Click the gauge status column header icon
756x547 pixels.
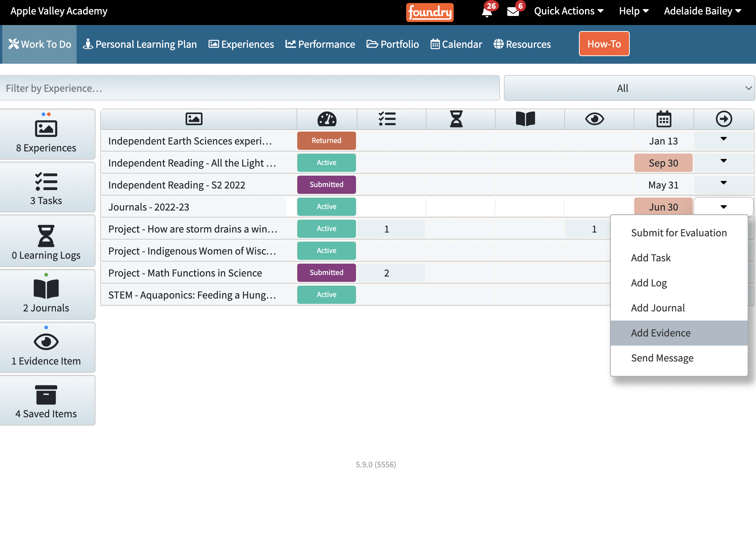click(327, 119)
